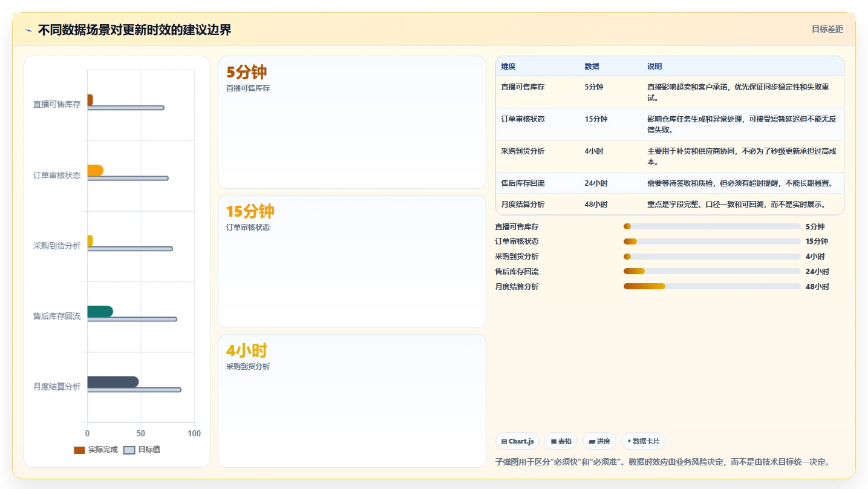
Task: Click the Chart.js tag chip
Action: point(517,441)
